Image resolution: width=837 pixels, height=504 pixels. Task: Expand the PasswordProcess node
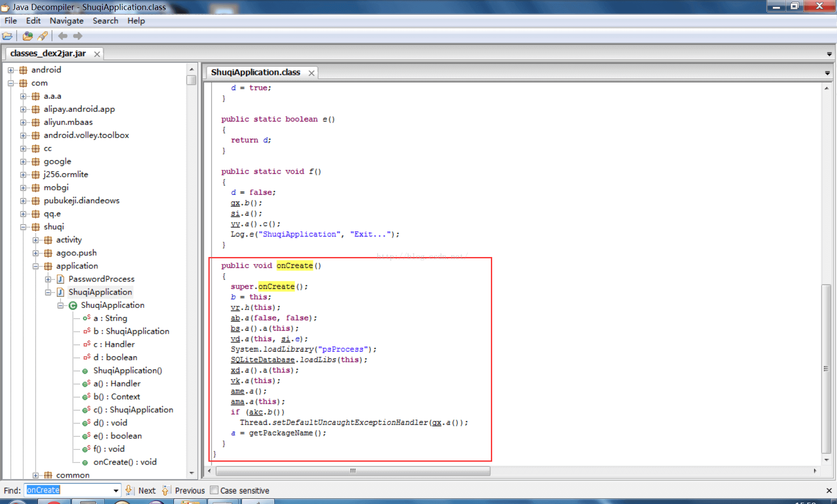(48, 279)
